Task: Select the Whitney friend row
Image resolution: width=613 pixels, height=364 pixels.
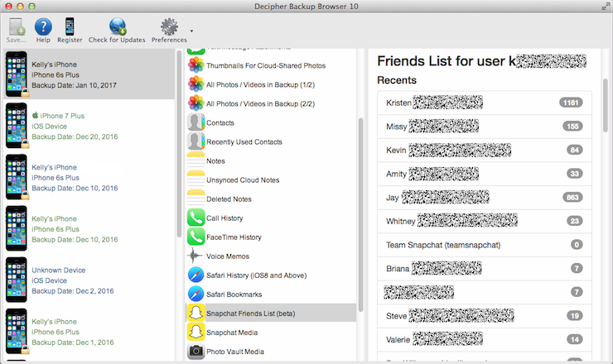Action: click(485, 221)
